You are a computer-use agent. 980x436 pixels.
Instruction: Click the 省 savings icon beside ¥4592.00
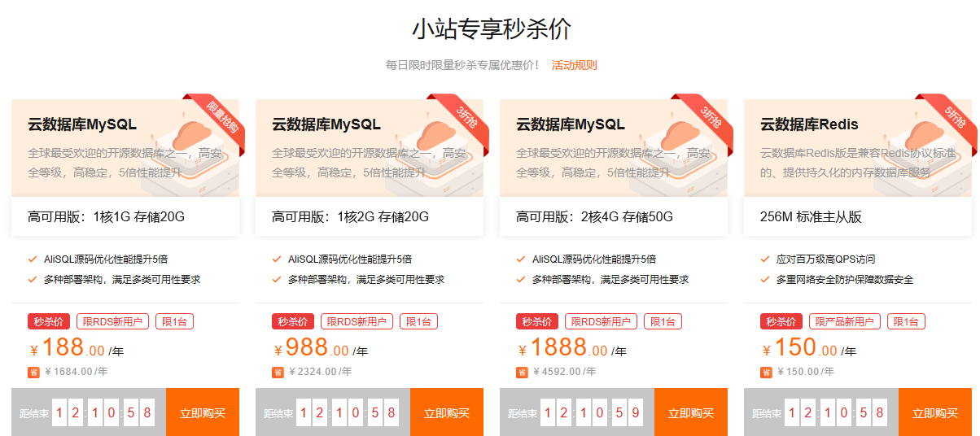522,373
